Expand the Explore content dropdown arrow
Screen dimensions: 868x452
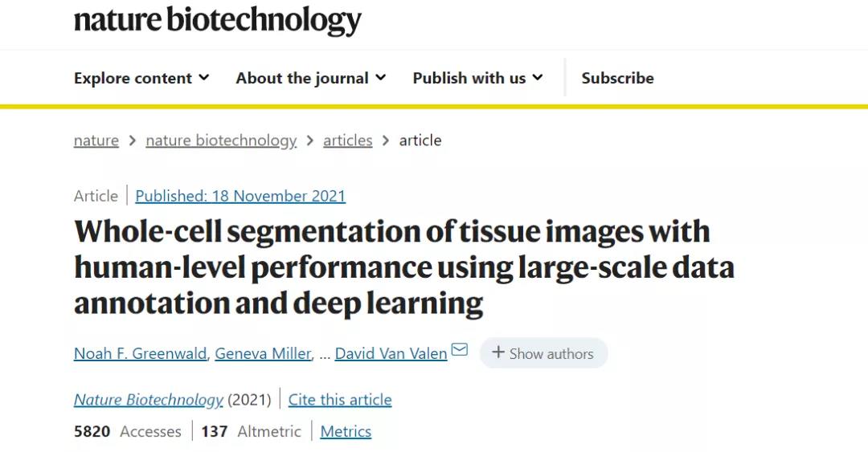(x=204, y=78)
